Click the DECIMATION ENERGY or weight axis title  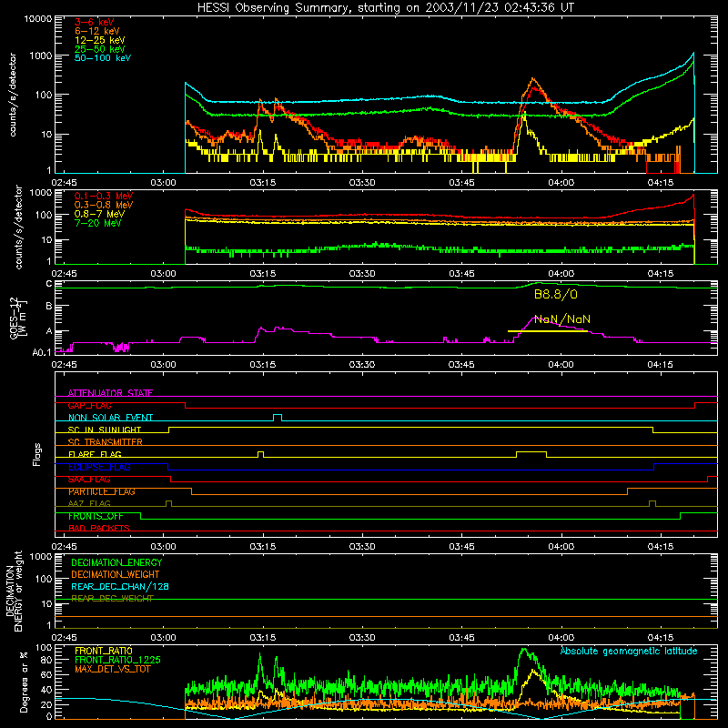point(14,591)
